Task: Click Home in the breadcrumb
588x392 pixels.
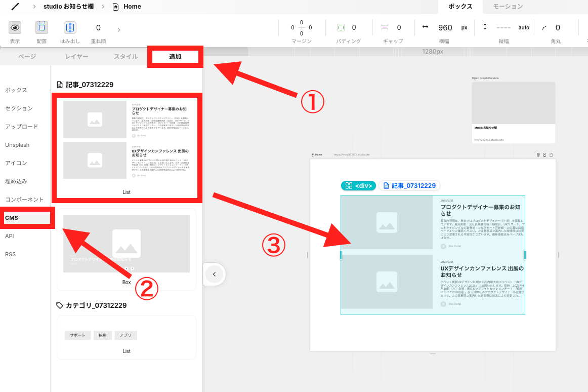Action: (x=132, y=7)
